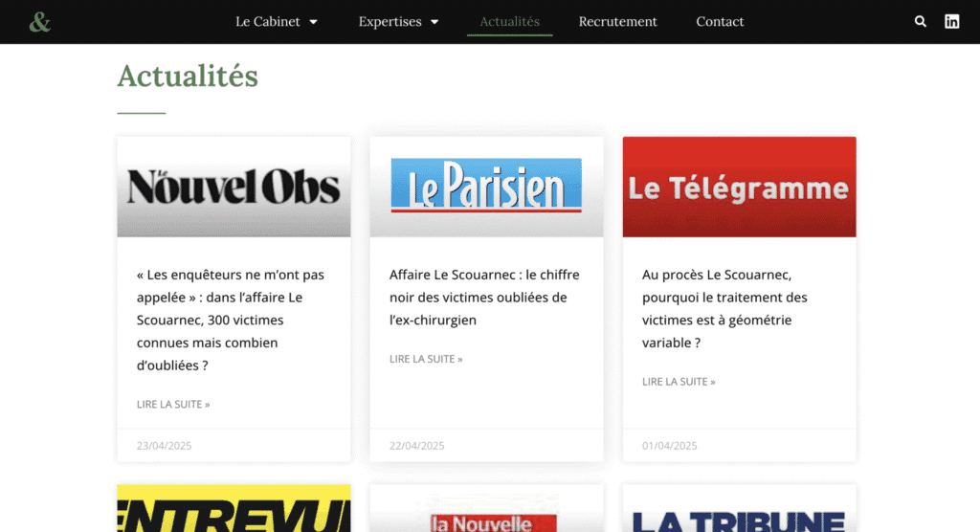The height and width of the screenshot is (532, 980).
Task: Click Lire la suite under Nouvel Obs article
Action: click(x=173, y=405)
